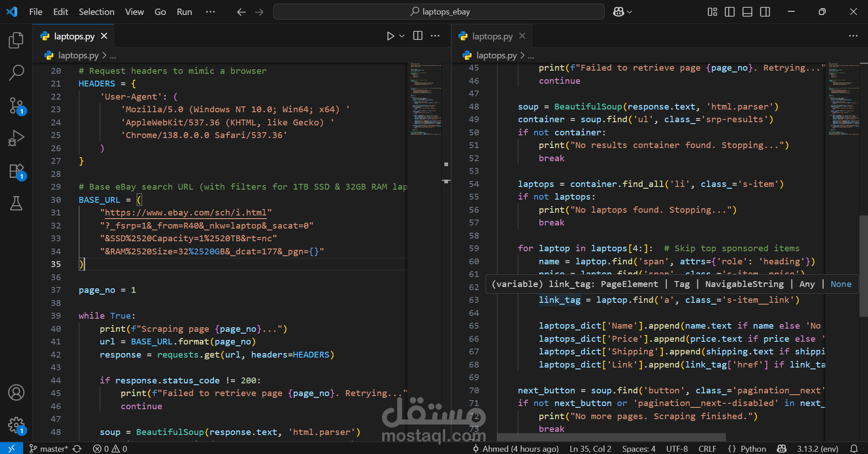Open Problems via errors and warnings count
Image resolution: width=868 pixels, height=454 pixels.
point(110,449)
